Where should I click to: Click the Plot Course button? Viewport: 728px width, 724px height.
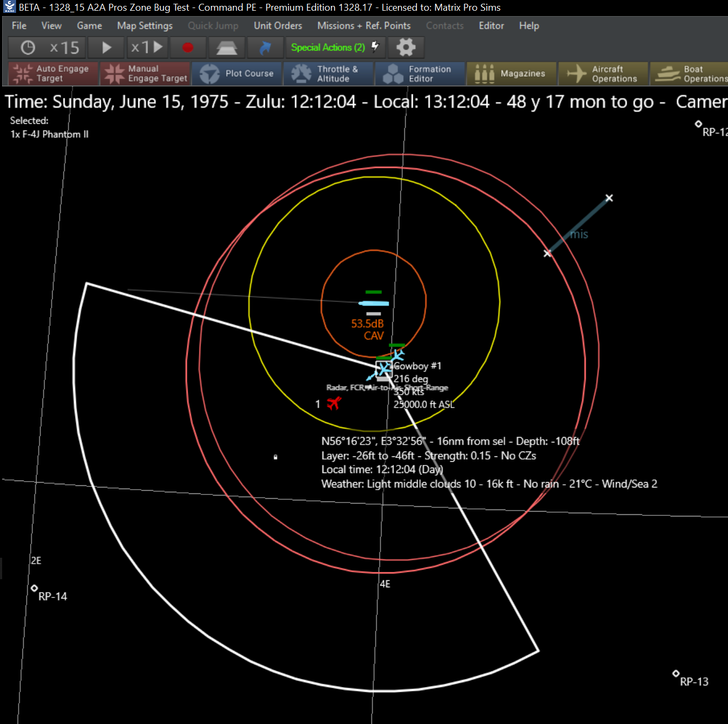[237, 73]
